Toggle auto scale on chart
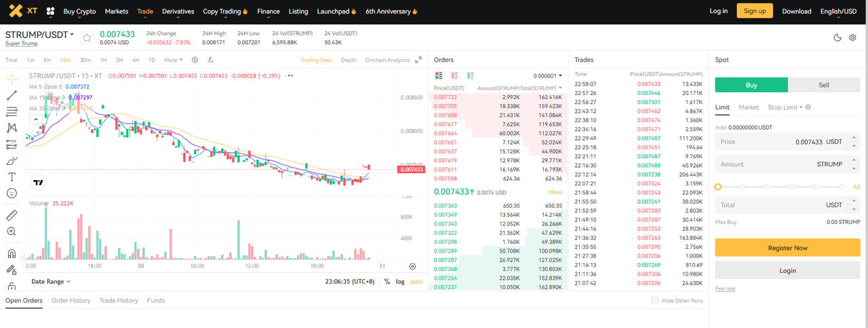Screen dimensions: 868x328 click(x=416, y=281)
